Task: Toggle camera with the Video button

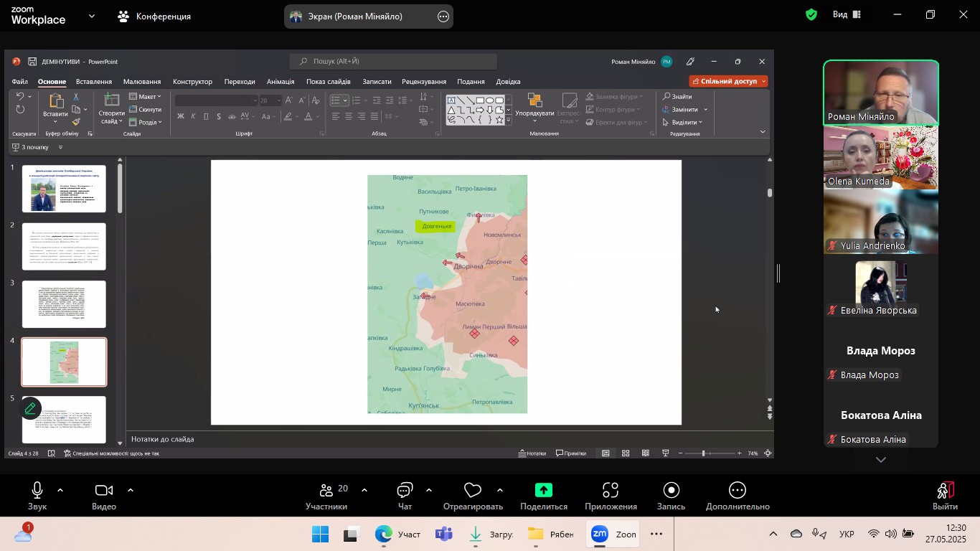Action: pyautogui.click(x=104, y=491)
